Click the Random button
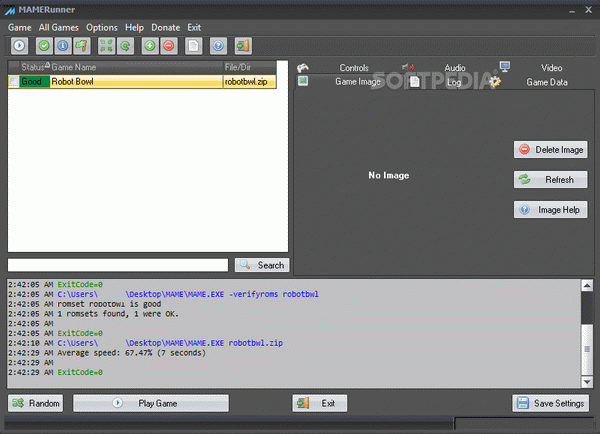Viewport: 600px width, 434px height. pos(36,403)
